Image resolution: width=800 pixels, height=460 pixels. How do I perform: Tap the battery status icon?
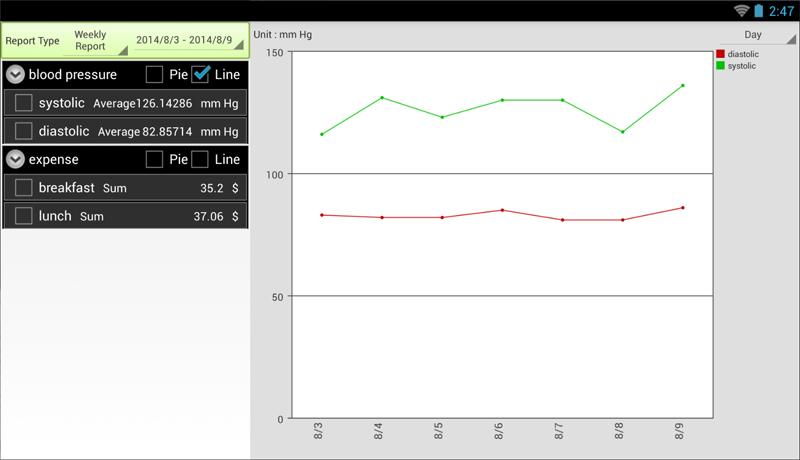point(759,10)
